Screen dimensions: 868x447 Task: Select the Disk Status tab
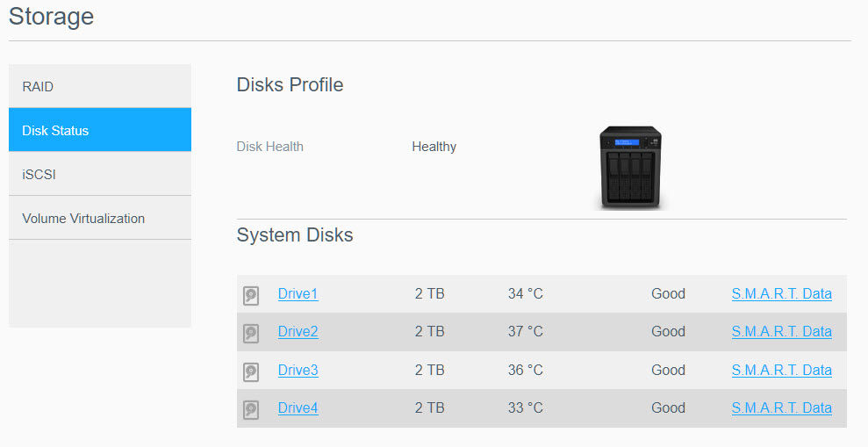pos(100,131)
